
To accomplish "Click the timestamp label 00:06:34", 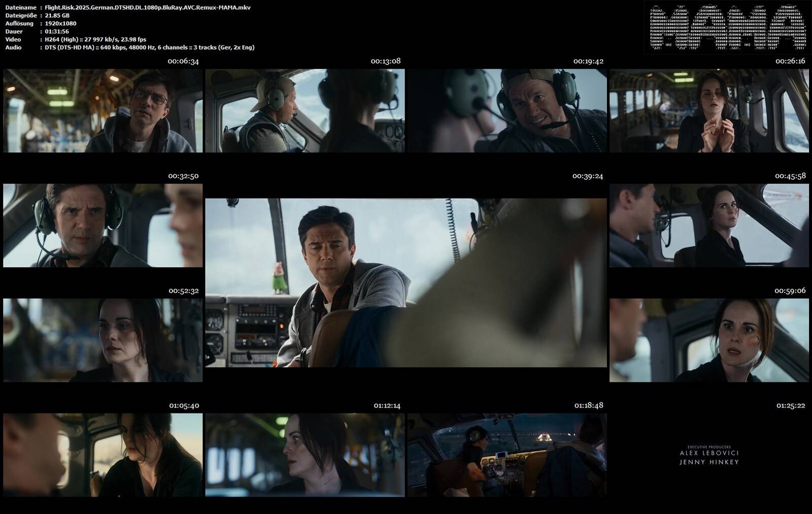I will [x=183, y=61].
